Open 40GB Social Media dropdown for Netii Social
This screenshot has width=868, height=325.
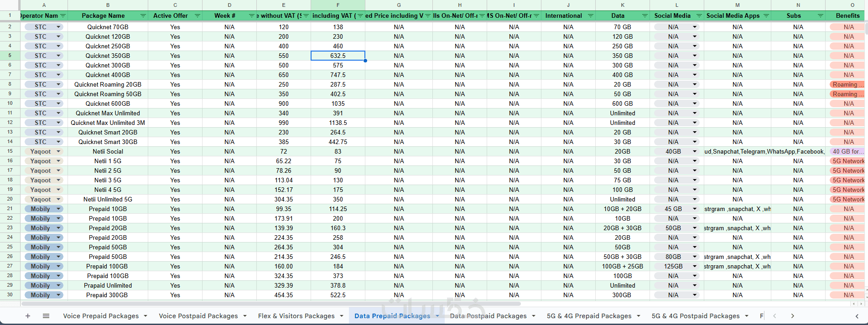[695, 151]
